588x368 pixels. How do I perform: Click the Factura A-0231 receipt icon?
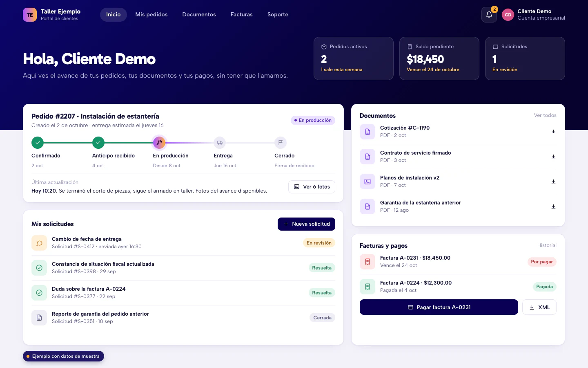click(367, 262)
